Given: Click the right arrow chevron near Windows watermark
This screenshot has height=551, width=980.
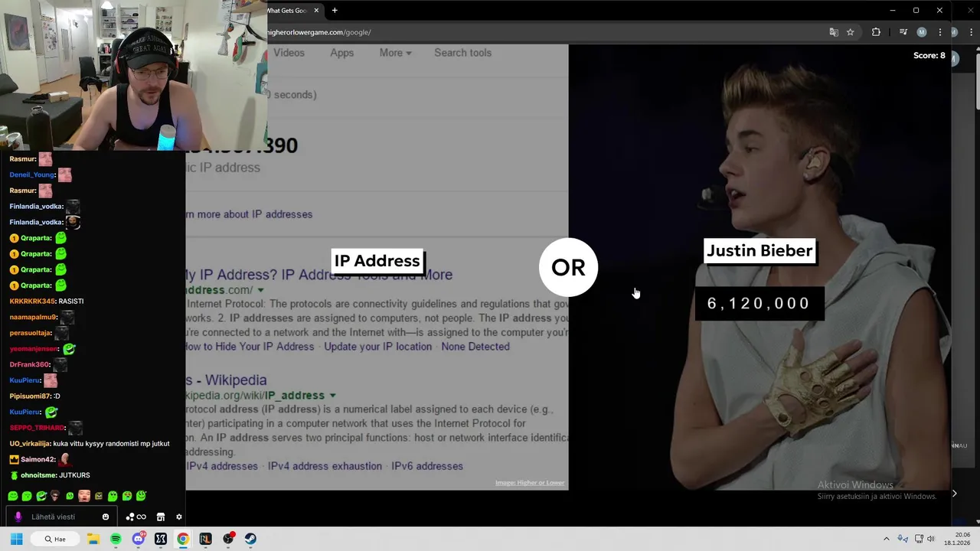Looking at the screenshot, I should (954, 494).
